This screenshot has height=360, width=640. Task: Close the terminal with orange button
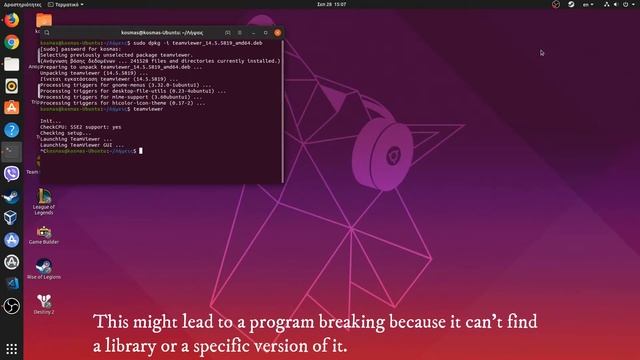(278, 33)
